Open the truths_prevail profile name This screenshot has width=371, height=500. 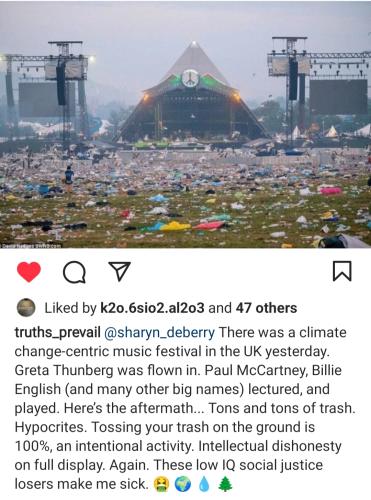(x=57, y=333)
